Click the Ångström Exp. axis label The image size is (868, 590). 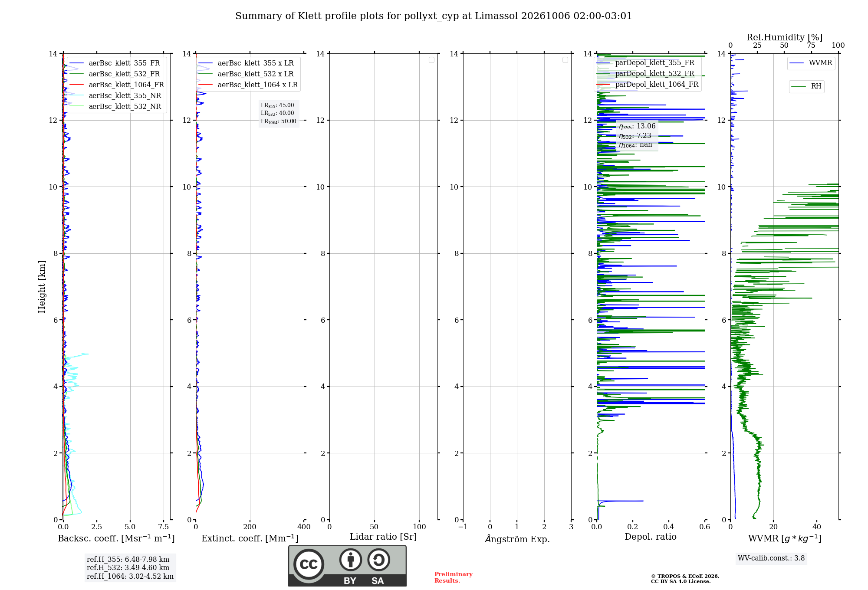pos(517,539)
